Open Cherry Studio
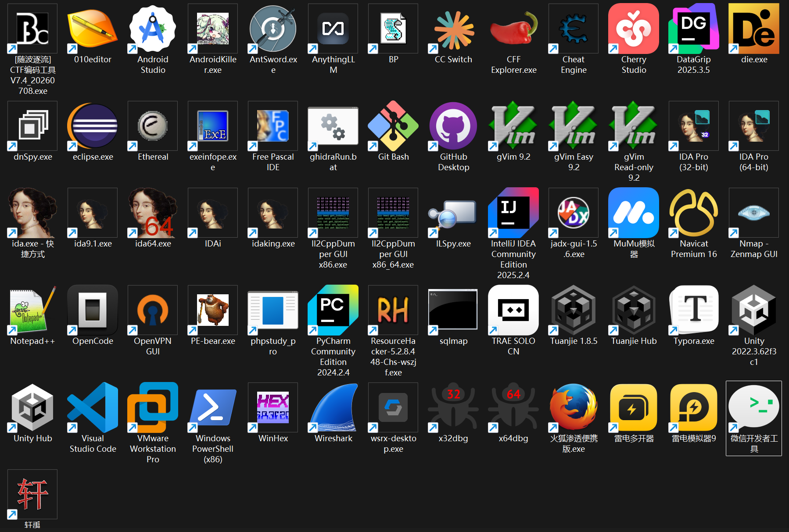This screenshot has width=789, height=532. click(634, 29)
